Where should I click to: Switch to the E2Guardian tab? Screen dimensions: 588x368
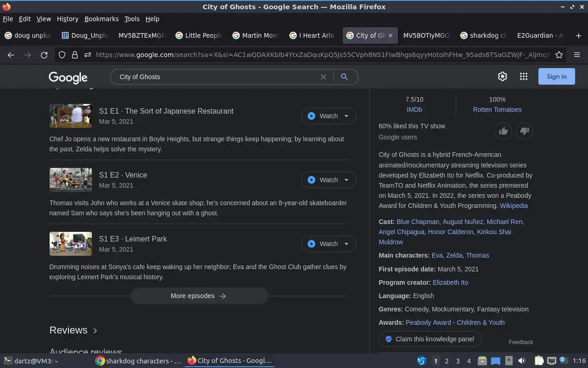(541, 35)
